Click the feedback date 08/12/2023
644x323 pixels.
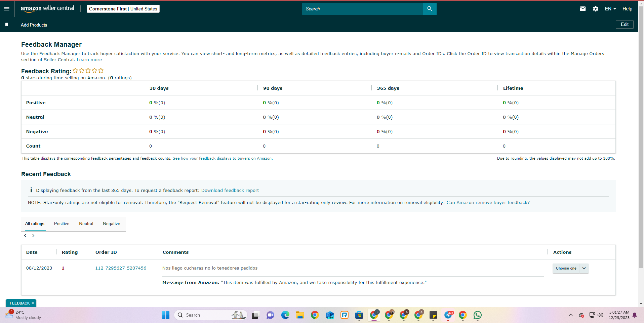tap(39, 268)
